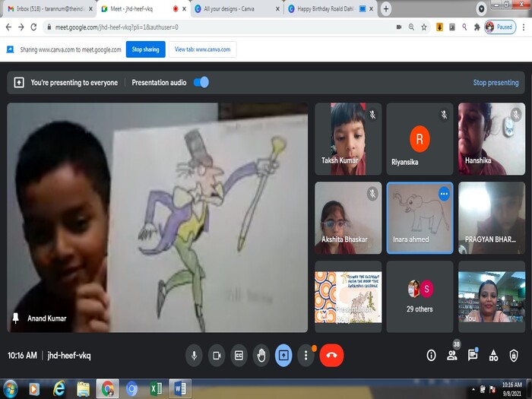Select PRAGYAN BHAR video tile
This screenshot has height=399, width=532.
click(x=492, y=218)
